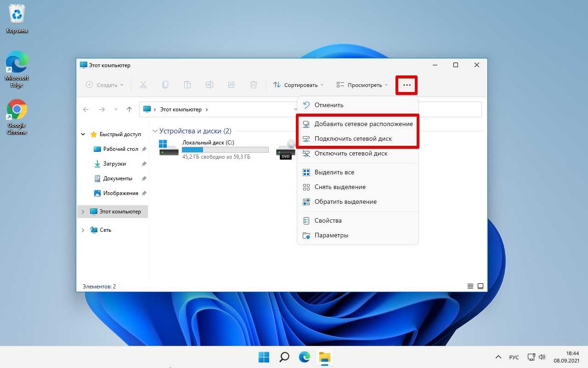The width and height of the screenshot is (588, 368).
Task: Expand the Этот компьютер tree node
Action: click(x=83, y=212)
